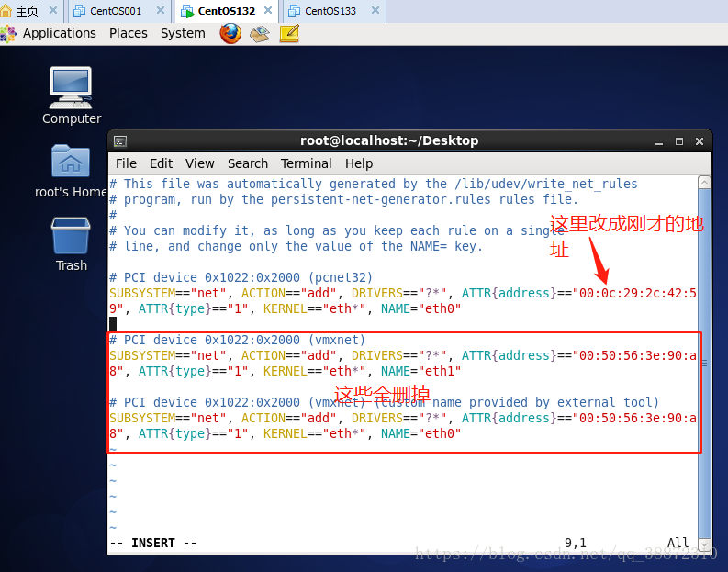728x572 pixels.
Task: Open the terminal View menu
Action: click(x=199, y=163)
